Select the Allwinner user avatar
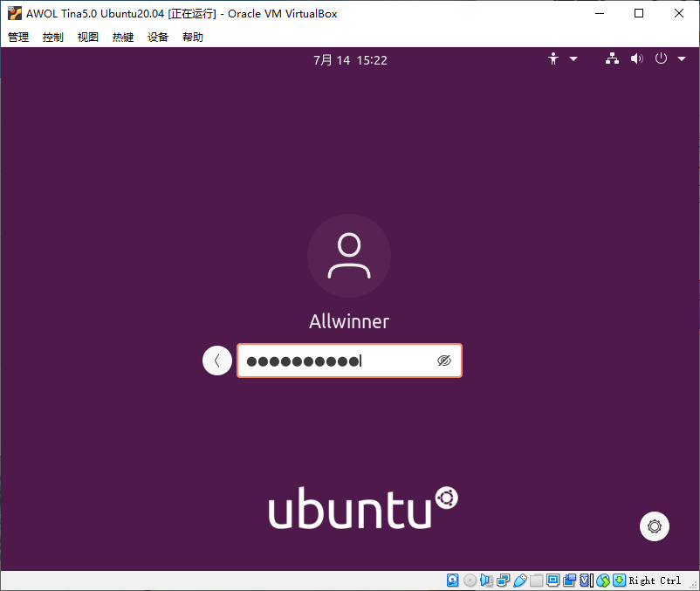700x591 pixels. [x=349, y=254]
